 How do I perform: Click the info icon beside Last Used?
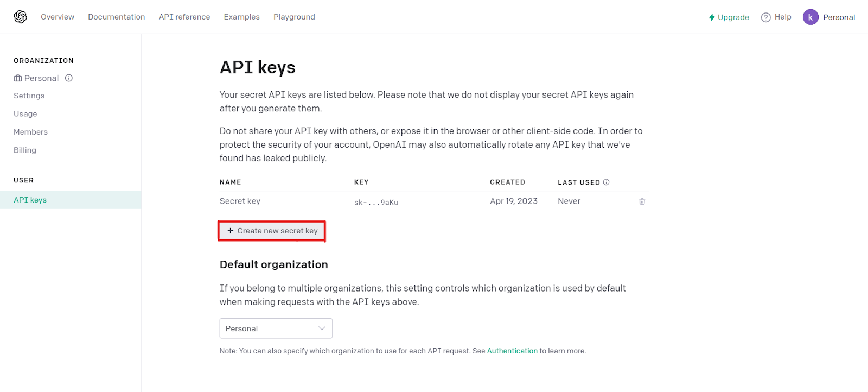click(x=607, y=182)
